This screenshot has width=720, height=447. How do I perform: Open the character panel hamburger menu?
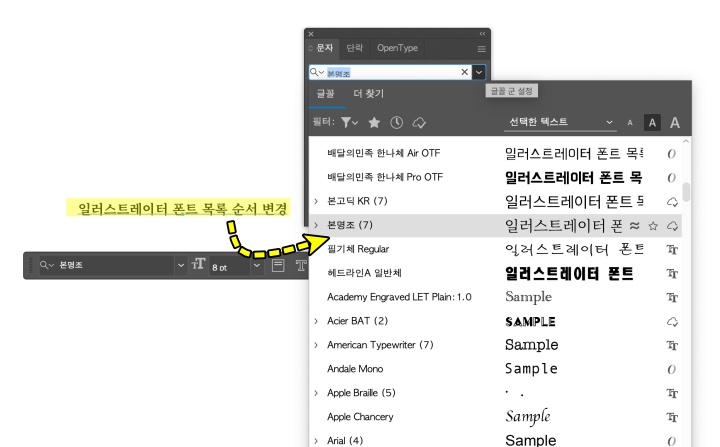481,49
